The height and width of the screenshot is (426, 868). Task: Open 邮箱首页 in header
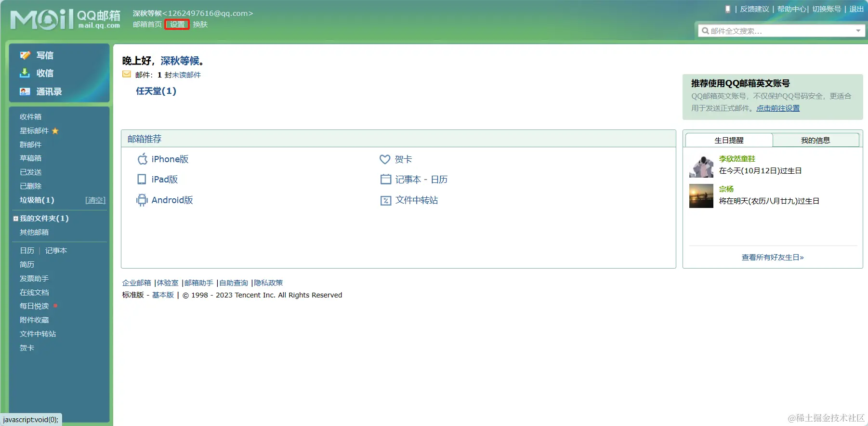pyautogui.click(x=147, y=25)
